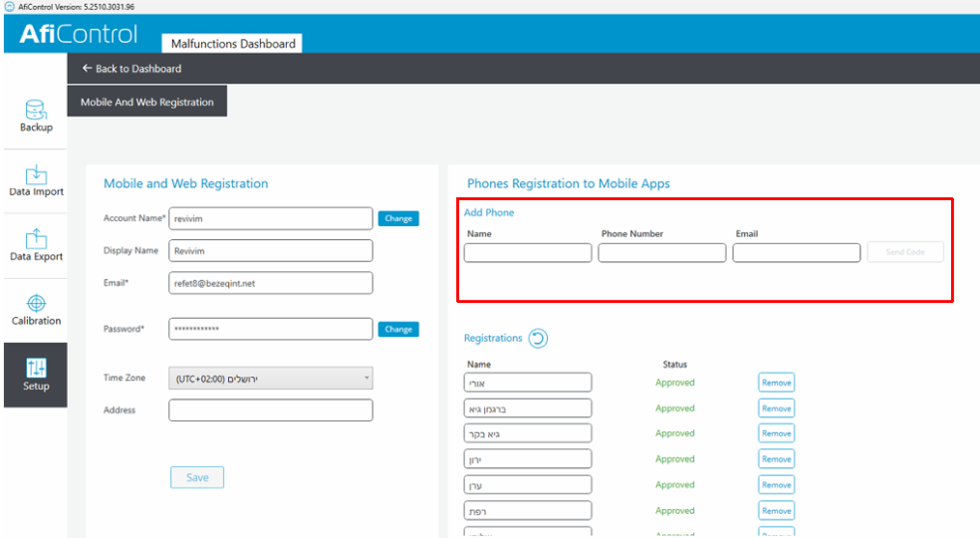Image resolution: width=980 pixels, height=538 pixels.
Task: Open the Calibration section
Action: click(x=36, y=310)
